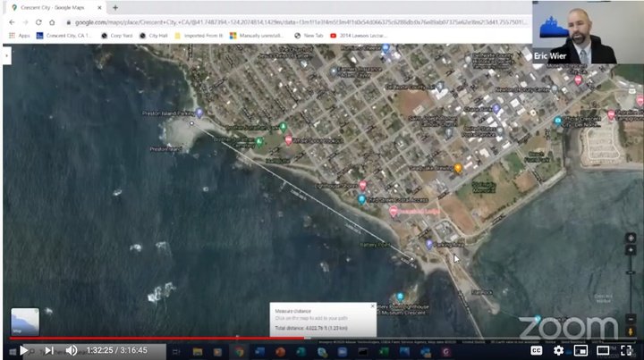Select the red Whale Spout lodging pin
Viewport: 644px width, 360px height.
tap(288, 140)
